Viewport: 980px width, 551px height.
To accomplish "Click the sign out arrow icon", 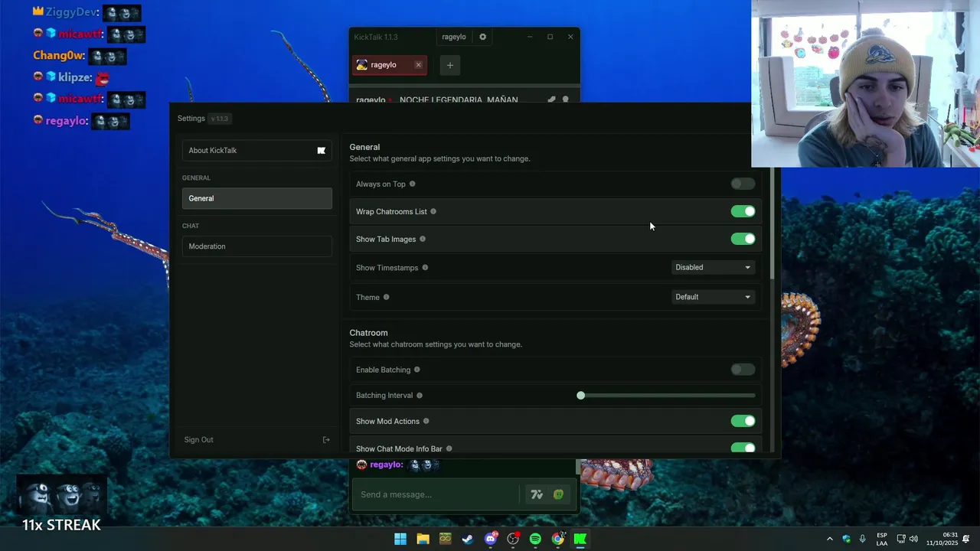I will (326, 440).
